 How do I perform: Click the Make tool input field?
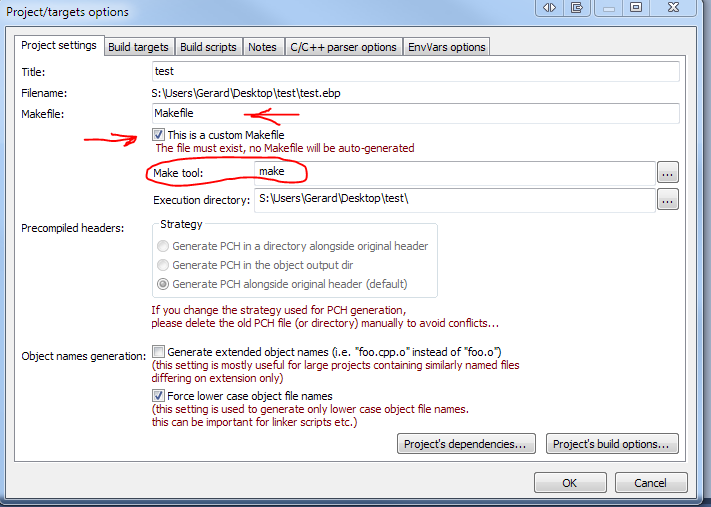(x=455, y=172)
